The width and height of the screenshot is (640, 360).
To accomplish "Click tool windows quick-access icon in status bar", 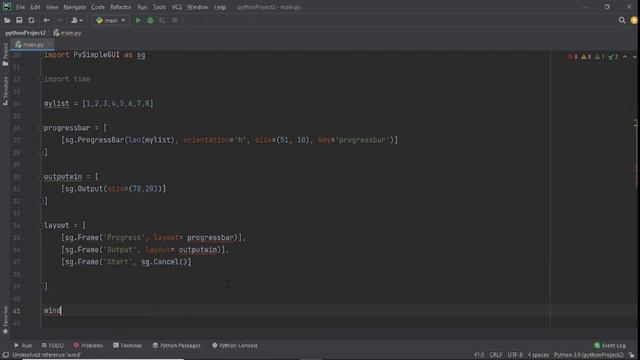I will (5, 355).
